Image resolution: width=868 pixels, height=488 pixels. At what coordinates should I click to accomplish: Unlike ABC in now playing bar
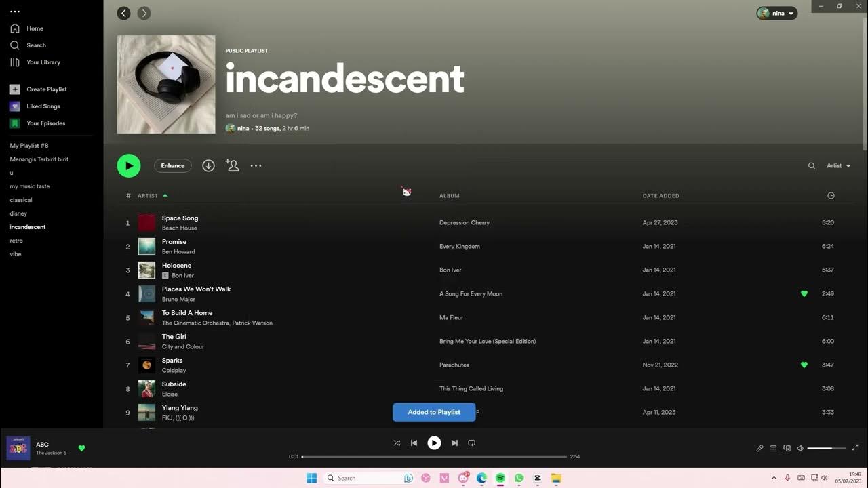[81, 448]
